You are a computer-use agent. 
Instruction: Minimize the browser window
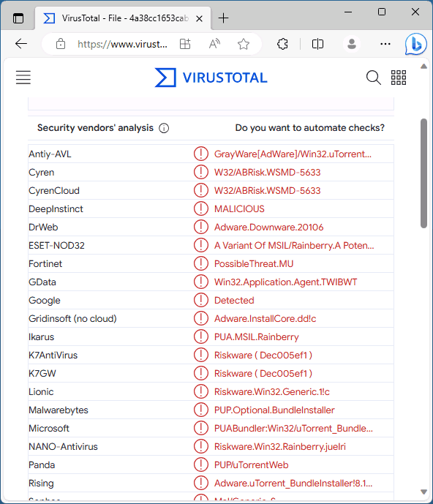(348, 12)
